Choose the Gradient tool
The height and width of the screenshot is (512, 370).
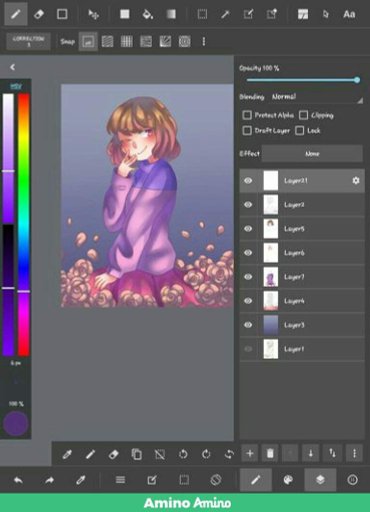(171, 14)
